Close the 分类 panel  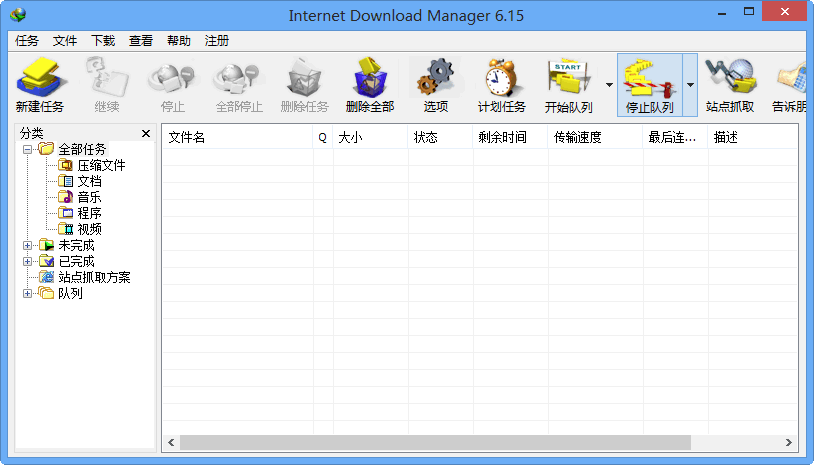pos(146,134)
